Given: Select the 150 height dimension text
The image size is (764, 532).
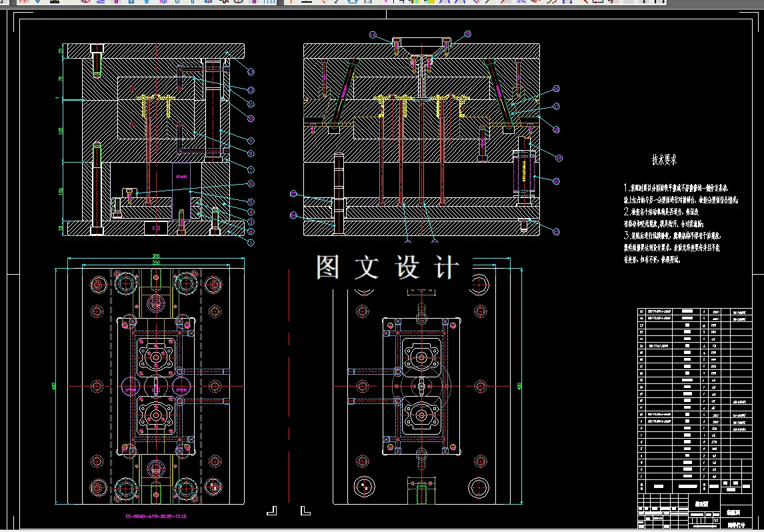Looking at the screenshot, I should click(x=61, y=131).
